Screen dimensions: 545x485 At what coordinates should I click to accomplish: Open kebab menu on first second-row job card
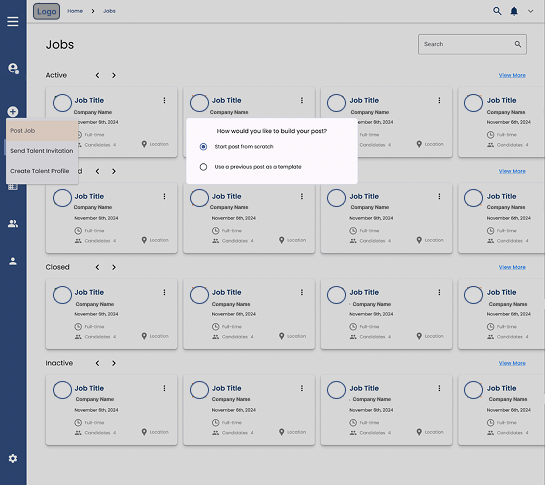click(164, 196)
